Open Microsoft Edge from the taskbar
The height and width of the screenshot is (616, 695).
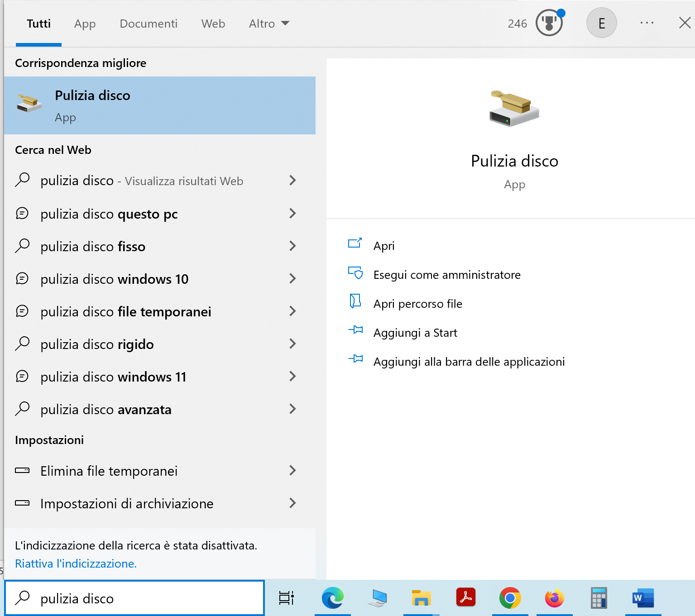coord(332,598)
